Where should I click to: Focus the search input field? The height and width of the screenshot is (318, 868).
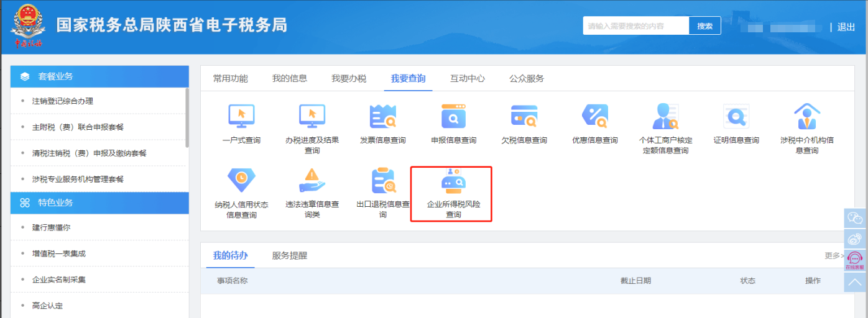point(636,25)
